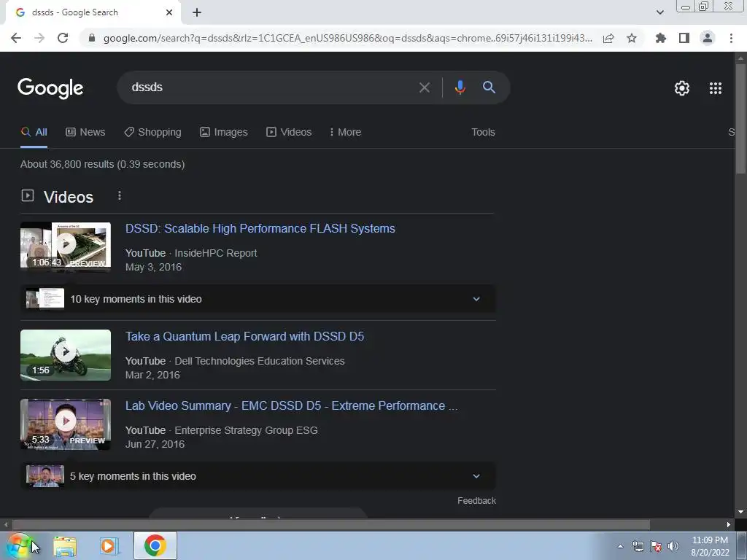The image size is (747, 560).
Task: Open the tab search dropdown
Action: point(659,12)
